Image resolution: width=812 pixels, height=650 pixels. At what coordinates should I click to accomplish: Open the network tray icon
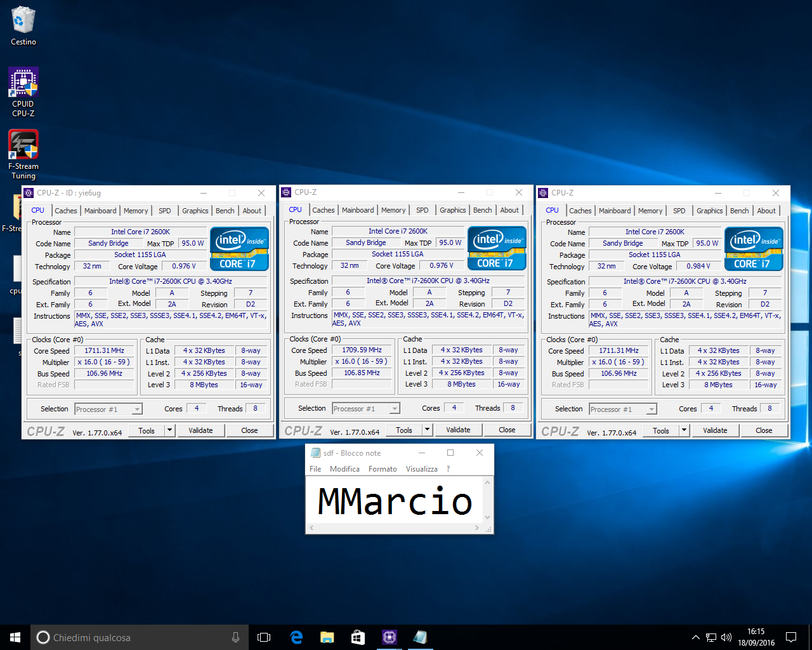[711, 637]
